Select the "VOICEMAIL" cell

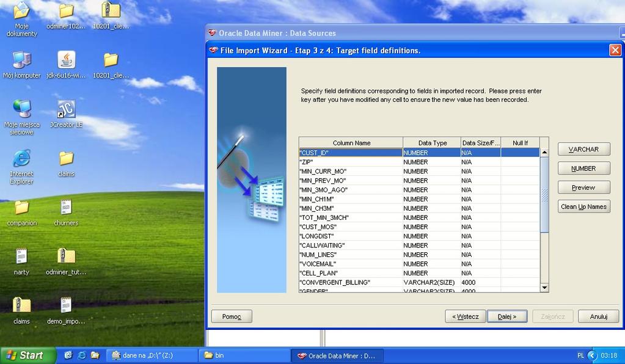(351, 264)
